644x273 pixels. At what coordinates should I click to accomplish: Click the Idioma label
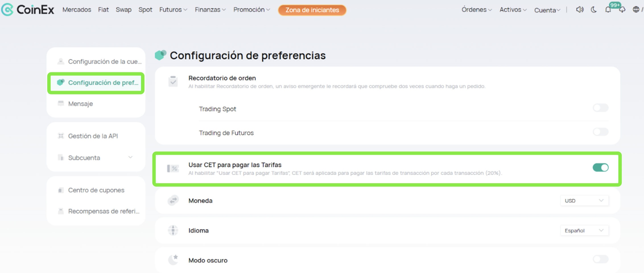coord(199,230)
